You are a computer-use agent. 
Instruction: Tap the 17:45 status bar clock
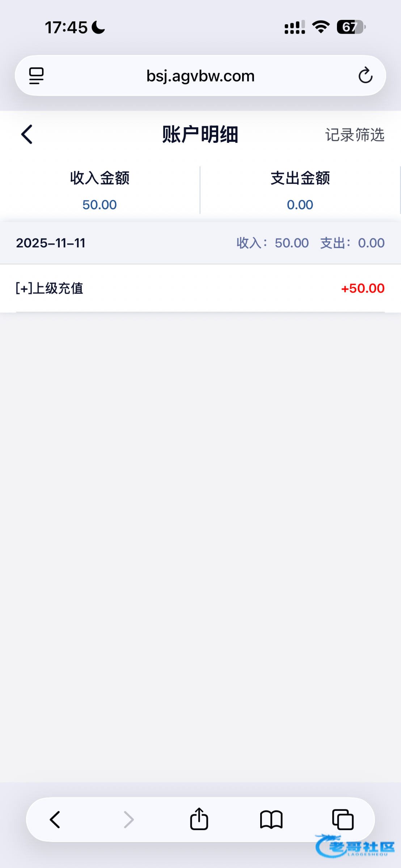66,27
